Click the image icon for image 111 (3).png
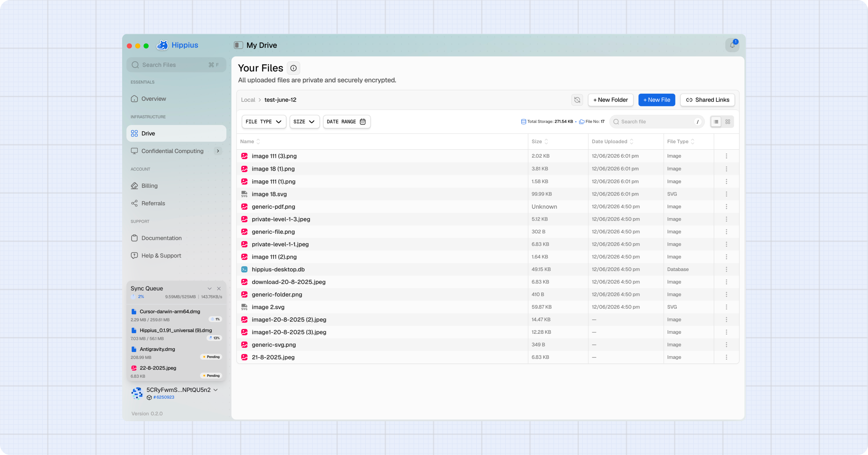The image size is (868, 455). click(x=244, y=156)
